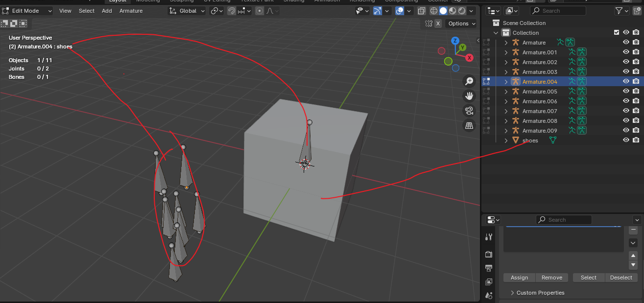Viewport: 644px width, 303px height.
Task: Click the Select button in the properties panel
Action: click(589, 278)
